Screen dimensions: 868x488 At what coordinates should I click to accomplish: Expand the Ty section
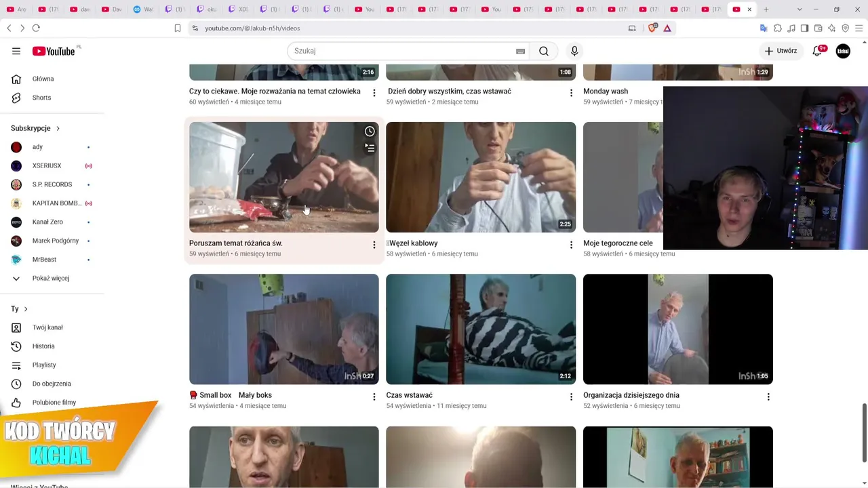[20, 309]
